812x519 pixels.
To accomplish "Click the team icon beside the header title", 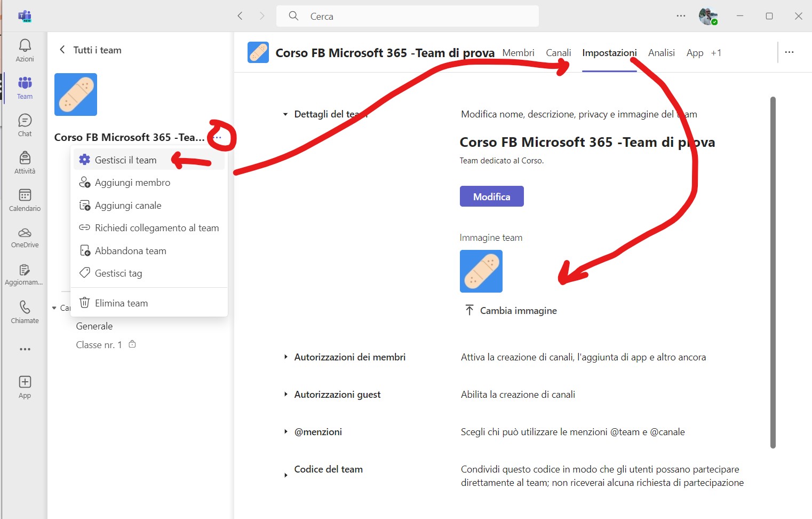I will point(258,52).
